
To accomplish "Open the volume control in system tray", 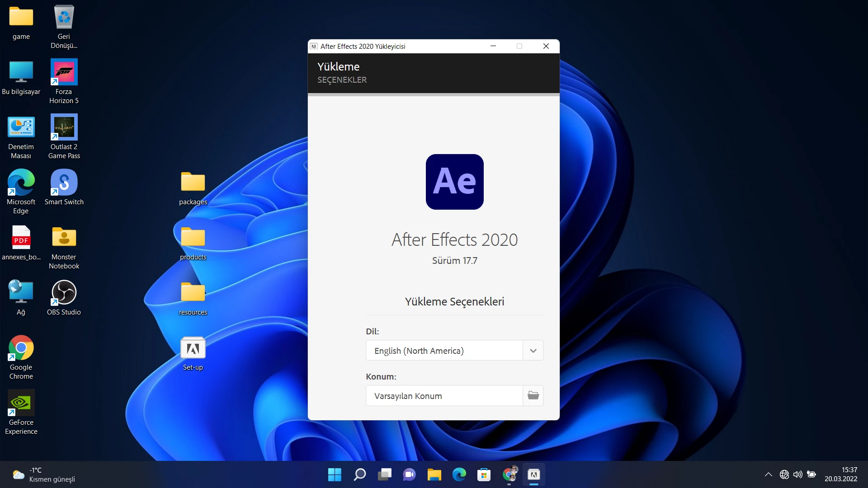I will [x=797, y=474].
